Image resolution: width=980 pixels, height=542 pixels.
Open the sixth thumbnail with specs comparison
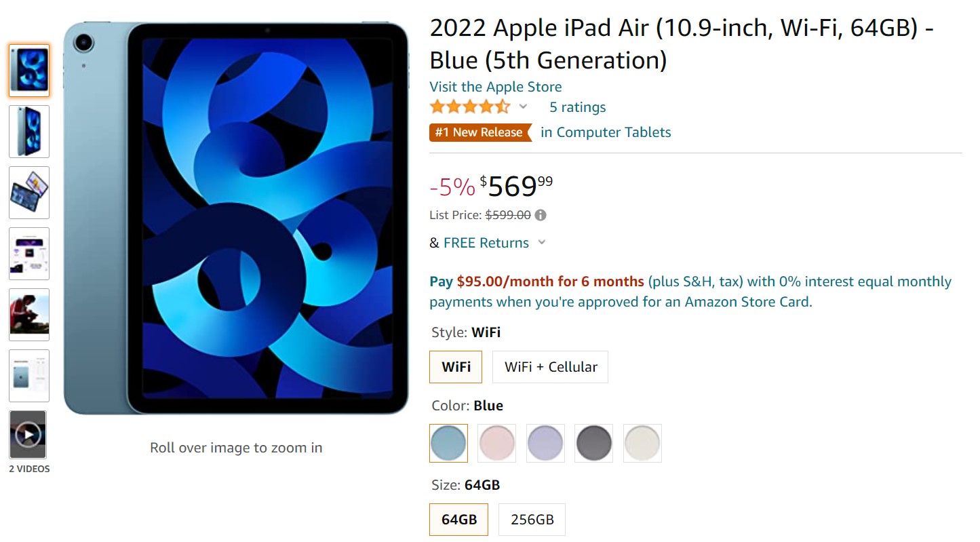tap(29, 376)
